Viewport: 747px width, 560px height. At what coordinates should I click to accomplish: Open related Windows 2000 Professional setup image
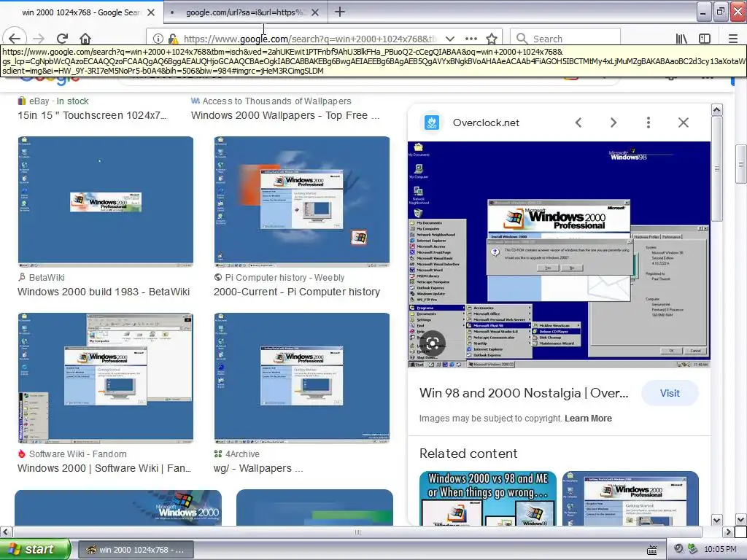coord(630,498)
